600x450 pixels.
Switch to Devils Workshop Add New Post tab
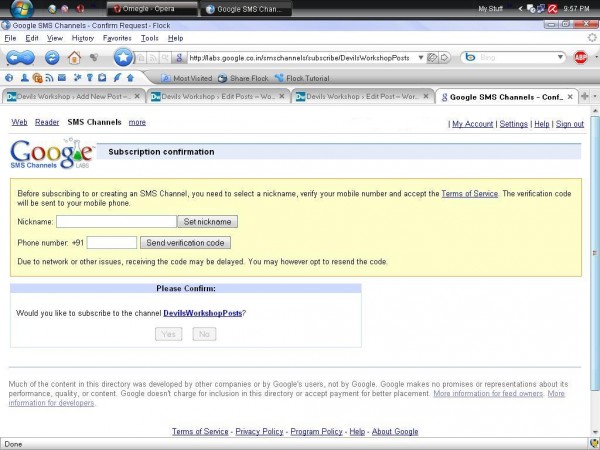click(74, 96)
